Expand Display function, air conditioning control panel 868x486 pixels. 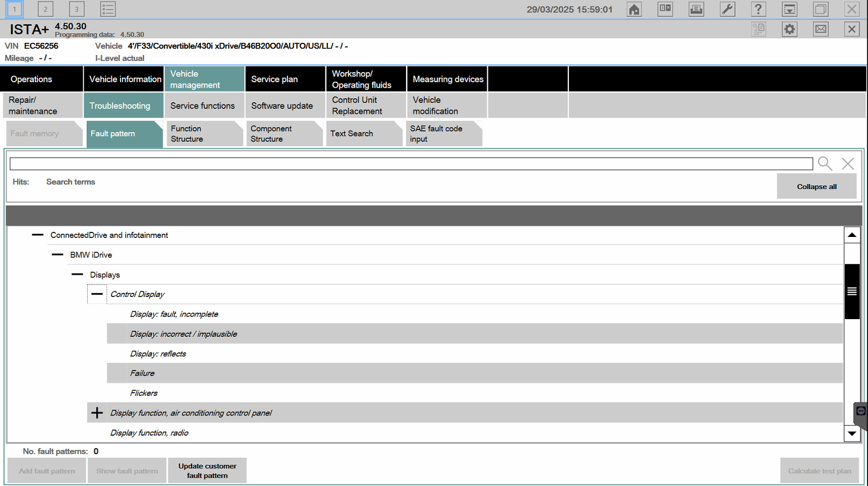[x=97, y=413]
